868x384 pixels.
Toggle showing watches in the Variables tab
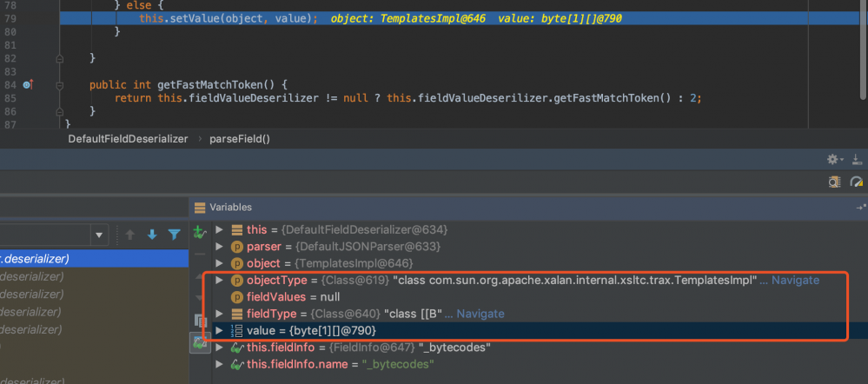coord(200,343)
